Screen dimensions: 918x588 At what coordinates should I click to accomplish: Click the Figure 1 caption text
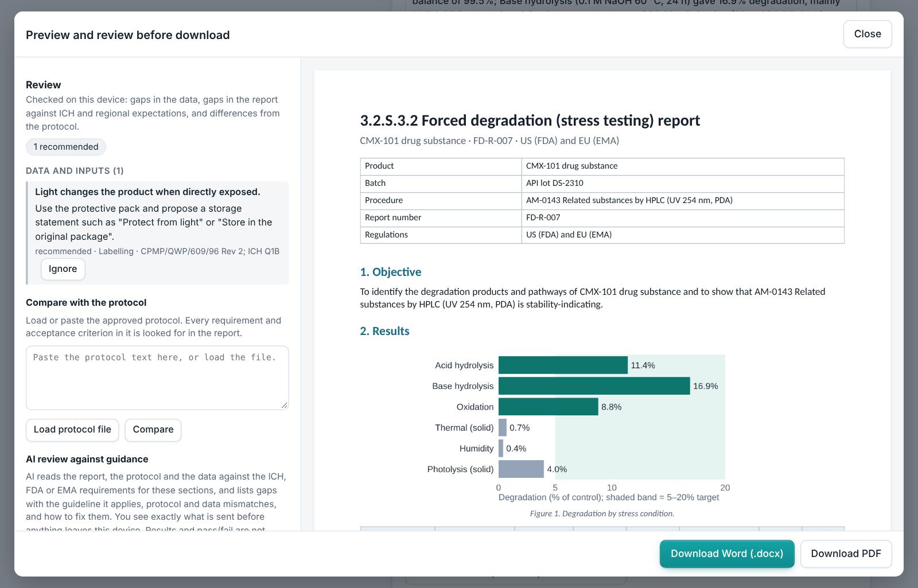coord(602,513)
